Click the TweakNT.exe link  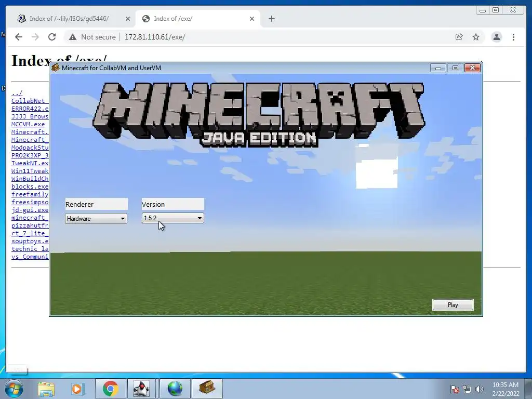coord(30,163)
